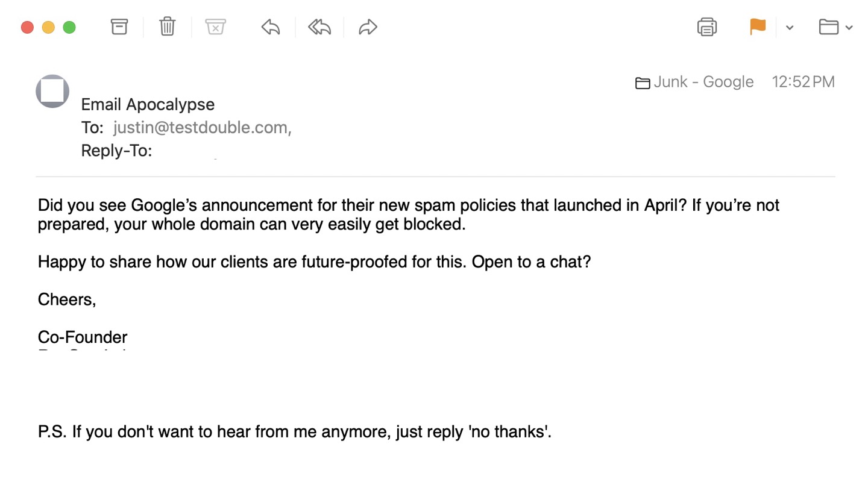Reply to the sender
The height and width of the screenshot is (485, 868).
[271, 27]
